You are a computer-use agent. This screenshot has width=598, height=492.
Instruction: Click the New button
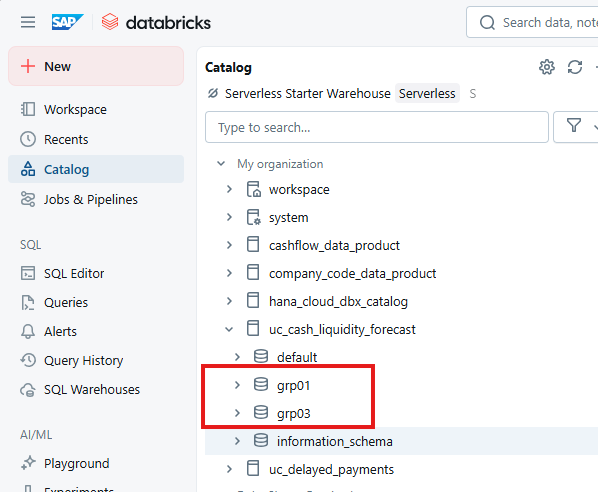point(96,66)
